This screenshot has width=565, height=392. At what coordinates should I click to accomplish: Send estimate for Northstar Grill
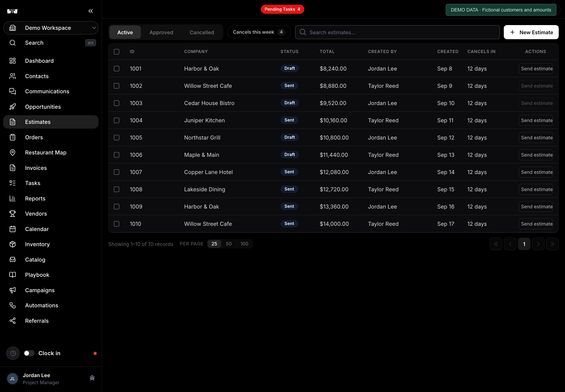[x=536, y=138]
